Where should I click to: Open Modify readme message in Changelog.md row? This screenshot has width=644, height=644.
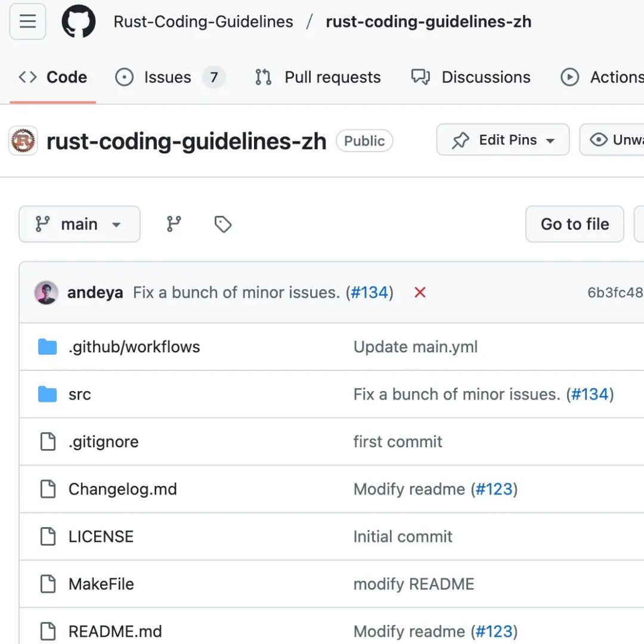click(409, 489)
